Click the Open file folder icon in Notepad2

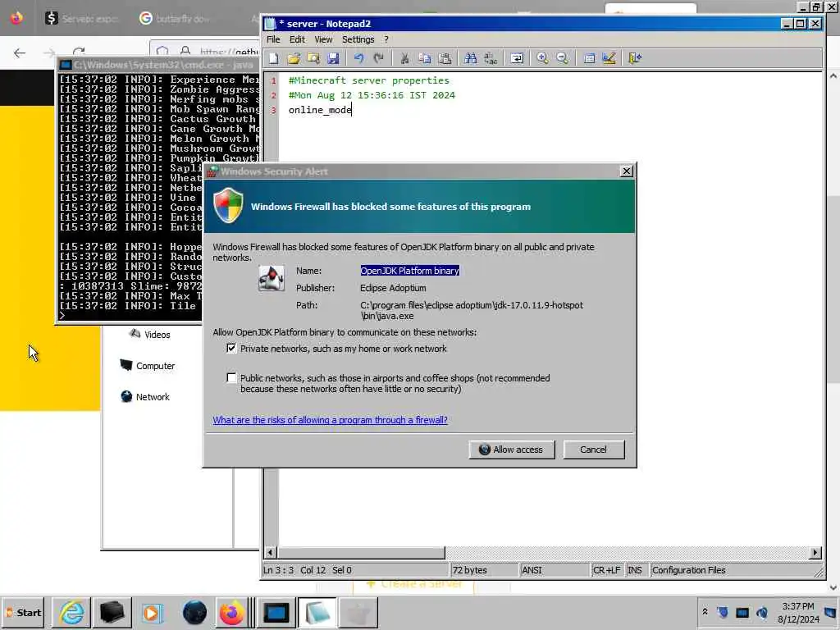point(294,58)
